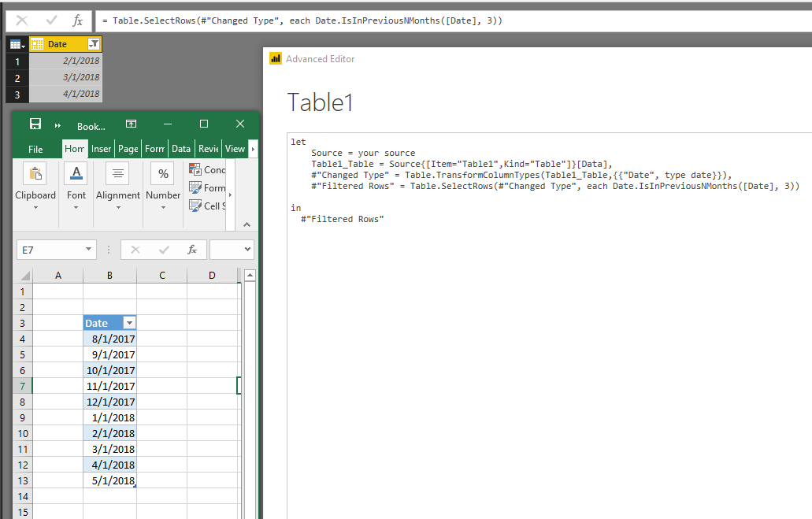This screenshot has height=519, width=812.
Task: Cancel entry in Excel formula bar
Action: (x=135, y=250)
